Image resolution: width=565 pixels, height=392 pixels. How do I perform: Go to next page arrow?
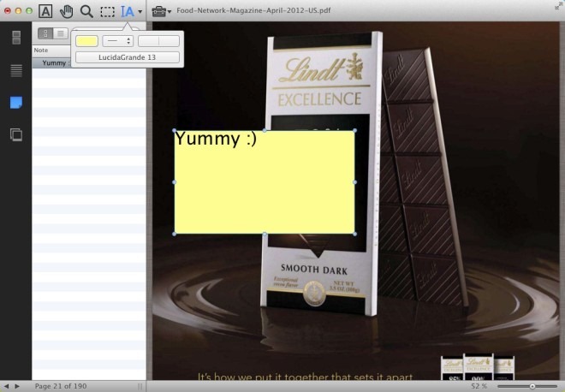point(17,386)
